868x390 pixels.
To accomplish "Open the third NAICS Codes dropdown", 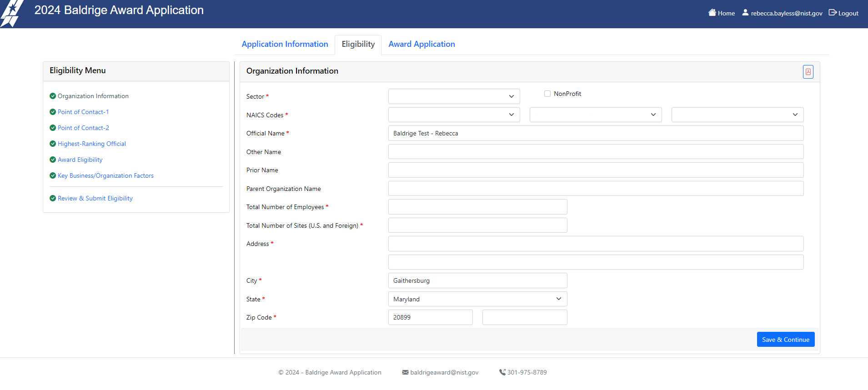I will [737, 115].
